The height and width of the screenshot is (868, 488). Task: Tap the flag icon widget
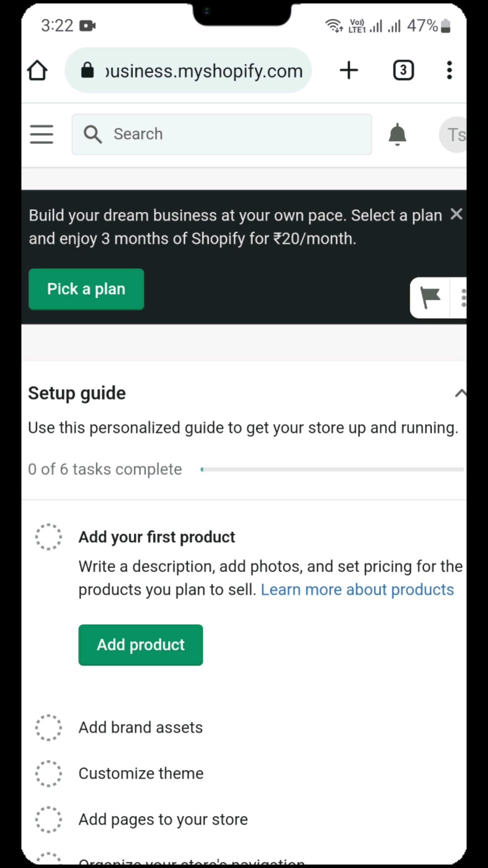tap(430, 297)
